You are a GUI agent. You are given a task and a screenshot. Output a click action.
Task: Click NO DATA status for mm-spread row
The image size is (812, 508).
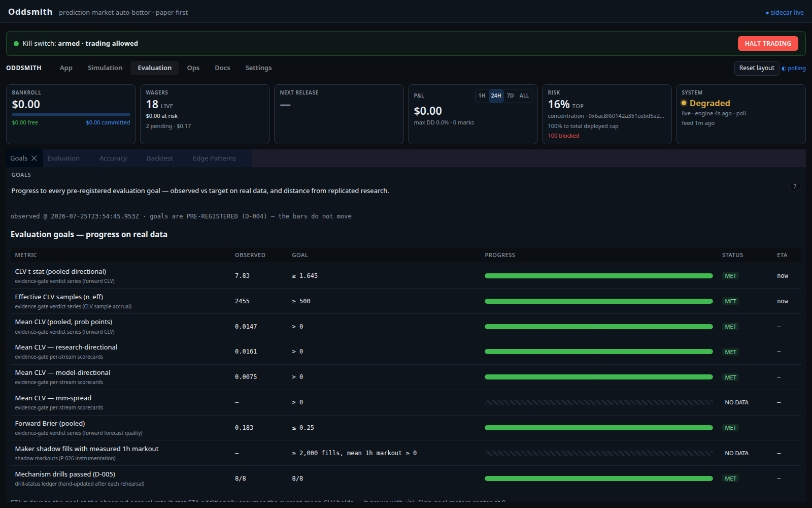736,402
